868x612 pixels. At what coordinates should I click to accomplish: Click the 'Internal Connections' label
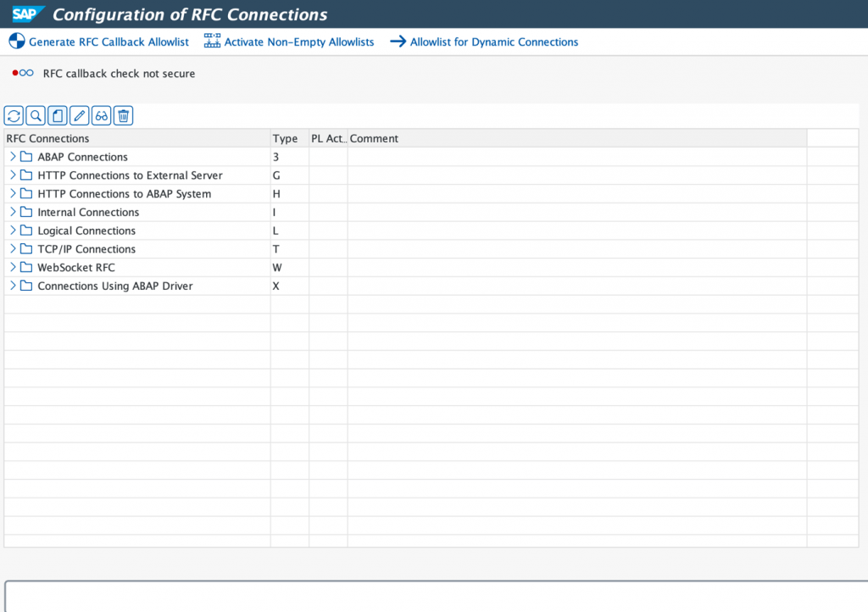(x=88, y=213)
